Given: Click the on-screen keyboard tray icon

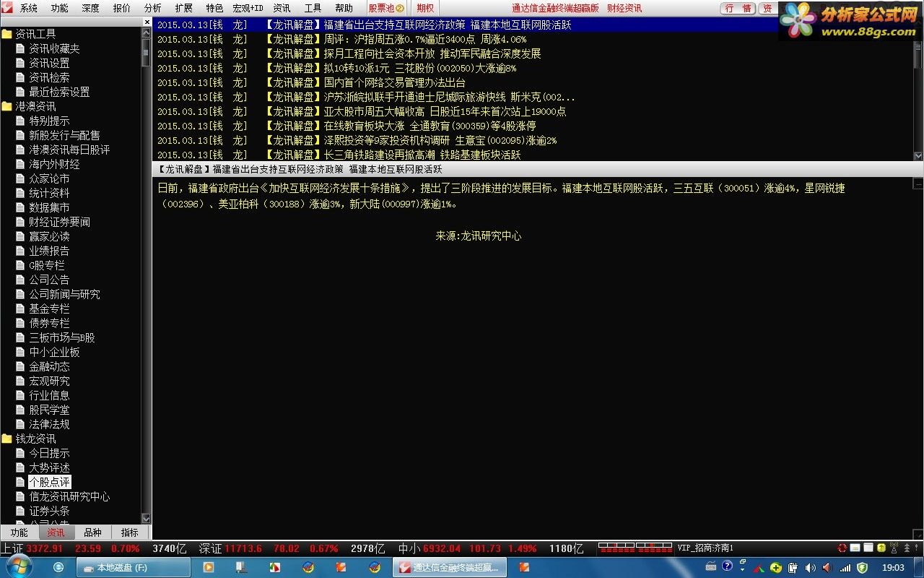Looking at the screenshot, I should tap(711, 566).
